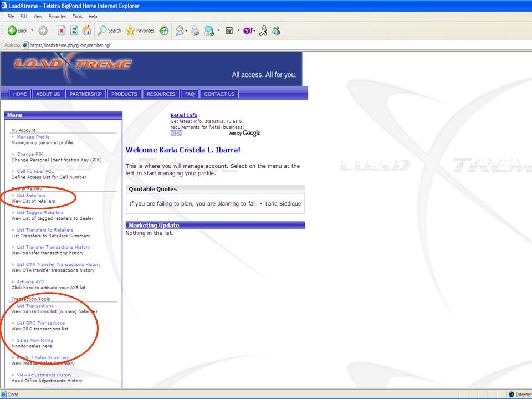This screenshot has width=532, height=399.
Task: Open the Favorites menu in the menu bar
Action: coord(57,16)
